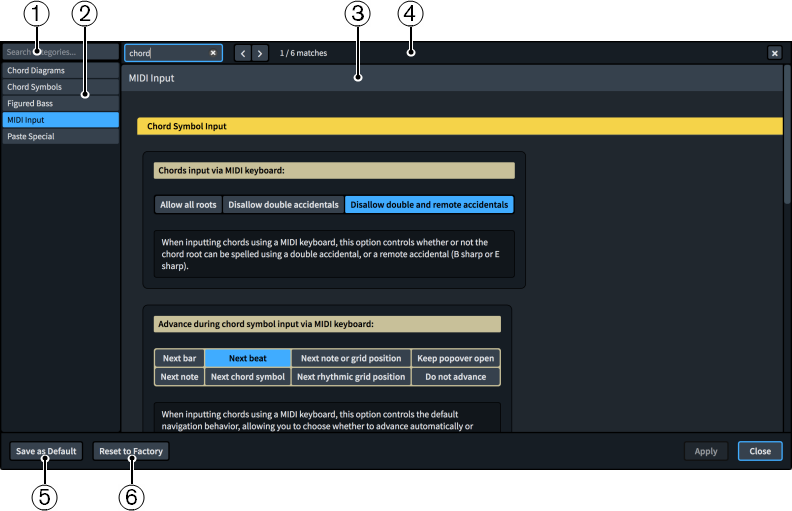Image resolution: width=792 pixels, height=511 pixels.
Task: Clear the 'chord' search field text
Action: (x=213, y=53)
